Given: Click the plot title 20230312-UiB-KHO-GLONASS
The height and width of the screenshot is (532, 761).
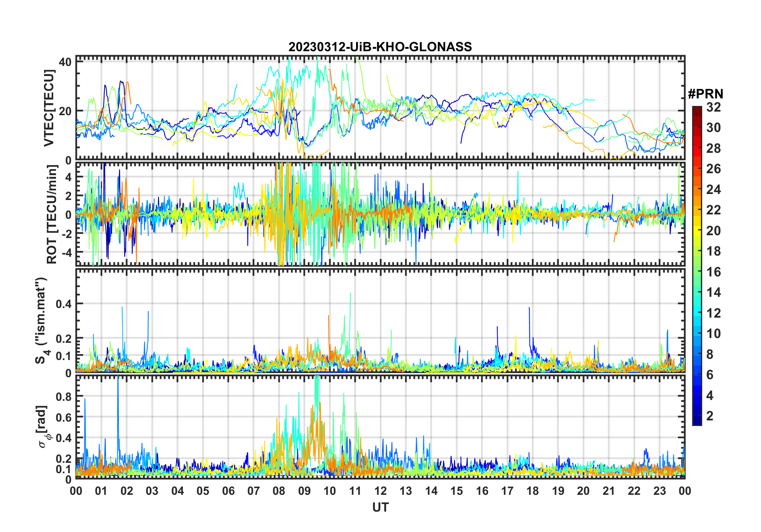Looking at the screenshot, I should coord(380,47).
